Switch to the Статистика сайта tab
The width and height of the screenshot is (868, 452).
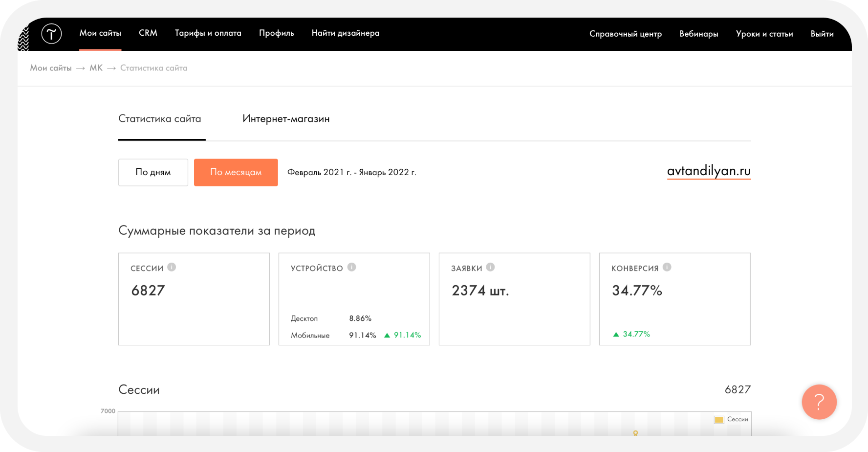point(160,119)
